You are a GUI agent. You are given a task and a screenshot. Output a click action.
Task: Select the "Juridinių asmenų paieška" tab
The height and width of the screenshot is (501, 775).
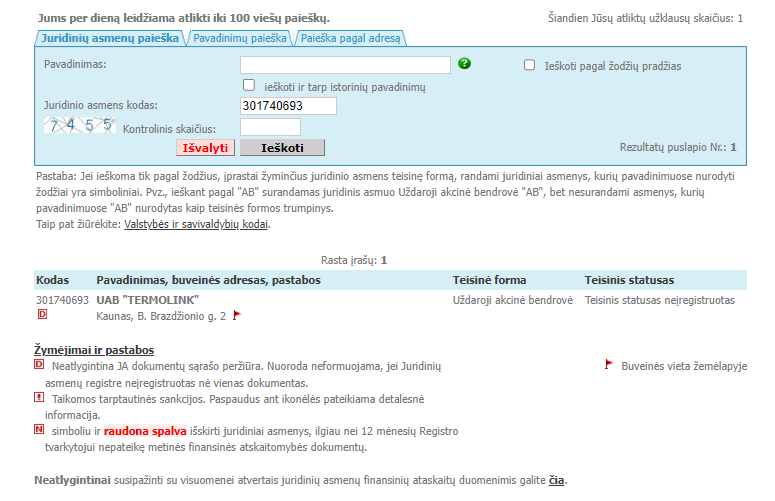[110, 38]
